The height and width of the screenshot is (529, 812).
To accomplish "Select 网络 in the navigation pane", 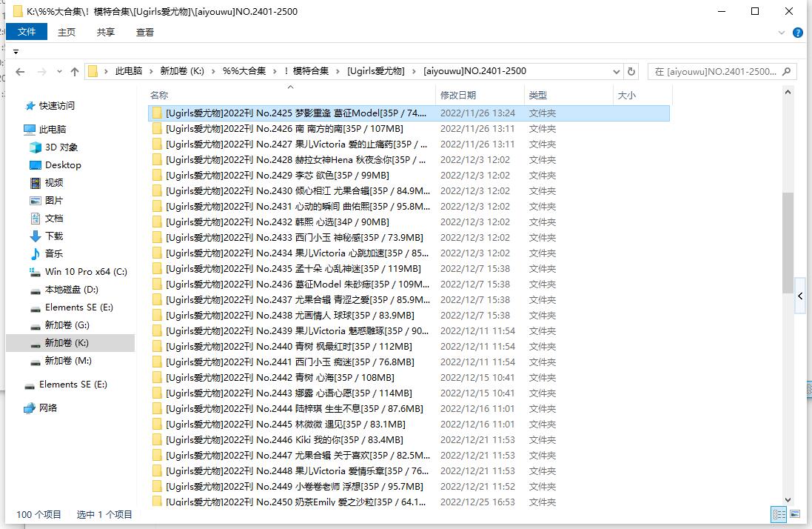I will point(48,407).
